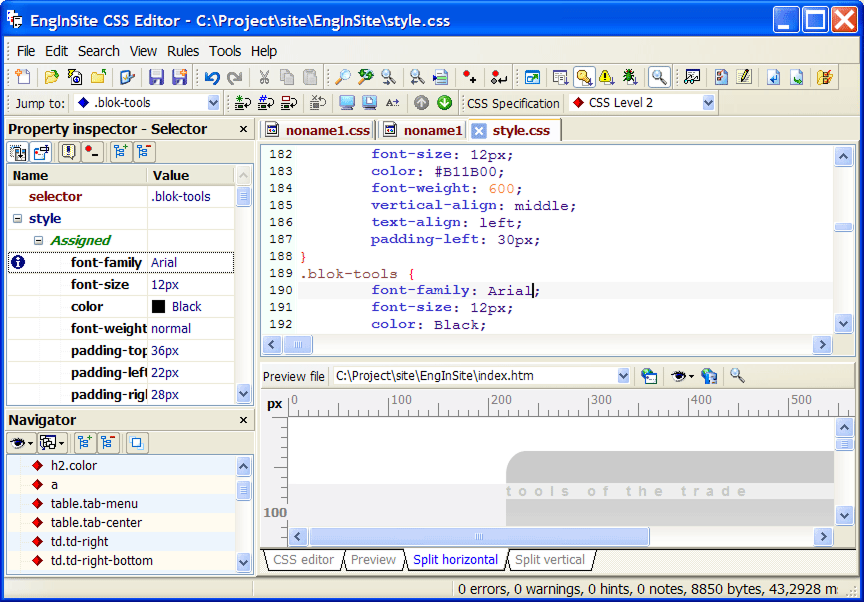Open the CSS Level 2 dropdown
This screenshot has width=864, height=602.
pyautogui.click(x=709, y=103)
